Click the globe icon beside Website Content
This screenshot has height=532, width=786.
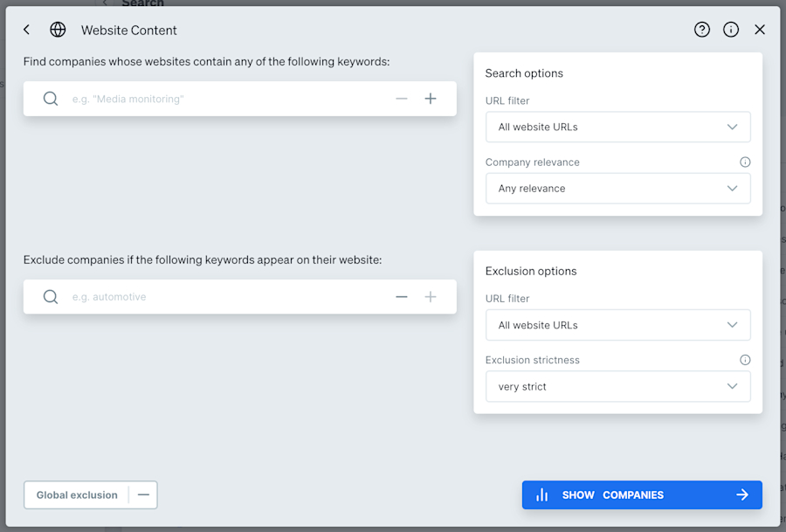[x=58, y=29]
